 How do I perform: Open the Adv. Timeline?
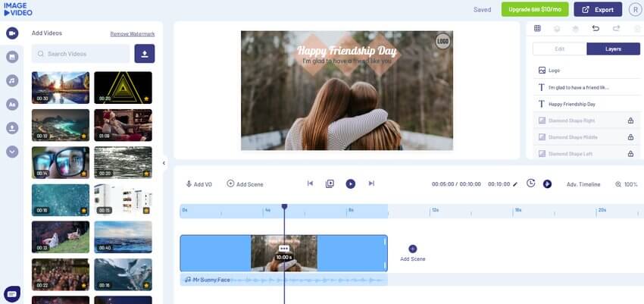tap(583, 184)
